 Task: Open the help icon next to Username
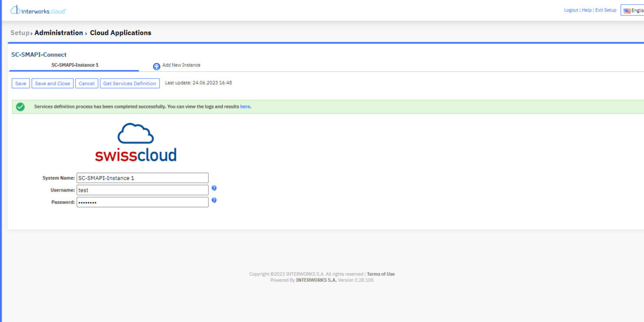click(214, 188)
